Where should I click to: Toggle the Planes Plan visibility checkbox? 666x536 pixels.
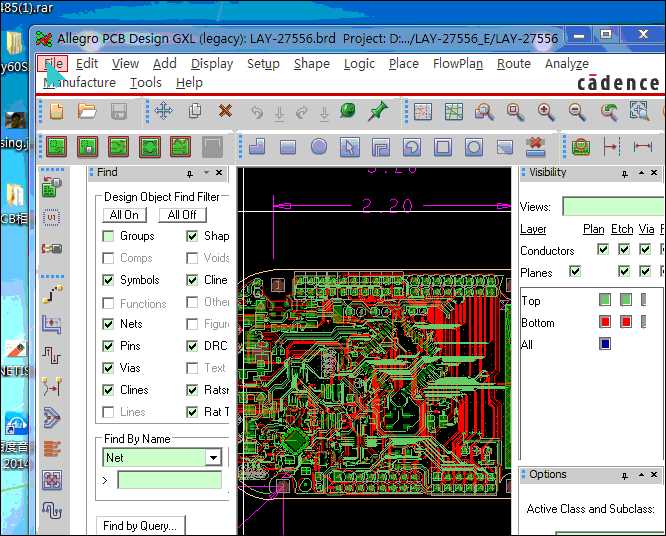pyautogui.click(x=575, y=271)
